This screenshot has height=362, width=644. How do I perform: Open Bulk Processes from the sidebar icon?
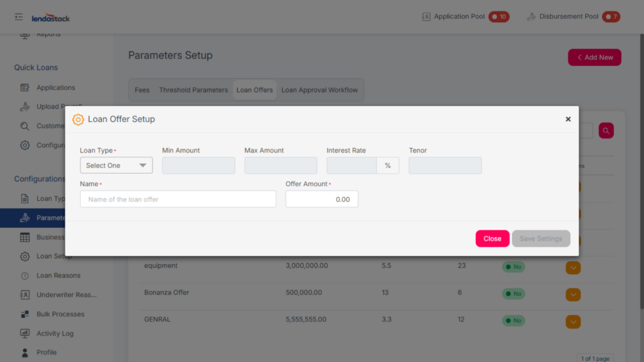(x=25, y=314)
